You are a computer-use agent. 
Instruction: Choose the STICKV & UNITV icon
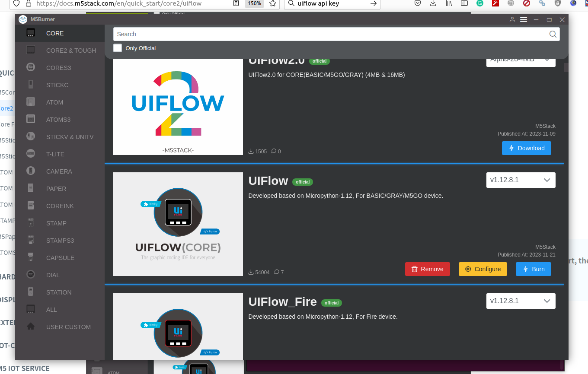(x=31, y=136)
